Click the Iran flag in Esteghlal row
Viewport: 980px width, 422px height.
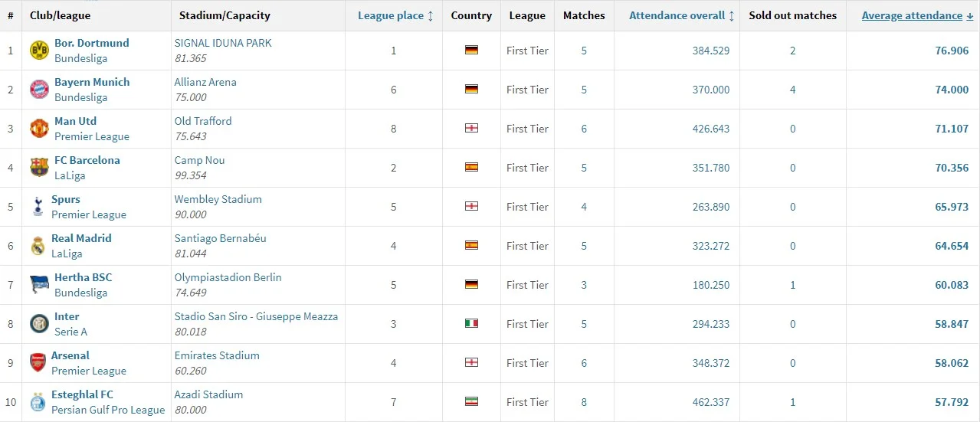tap(471, 402)
